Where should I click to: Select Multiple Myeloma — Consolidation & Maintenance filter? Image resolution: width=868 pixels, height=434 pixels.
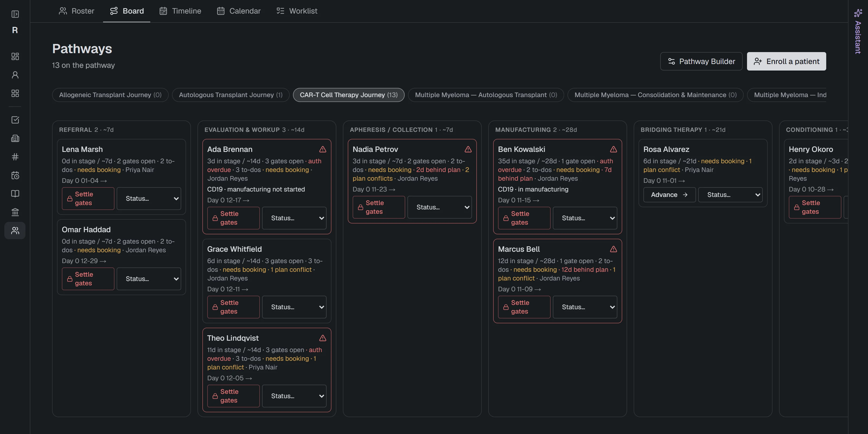[655, 95]
